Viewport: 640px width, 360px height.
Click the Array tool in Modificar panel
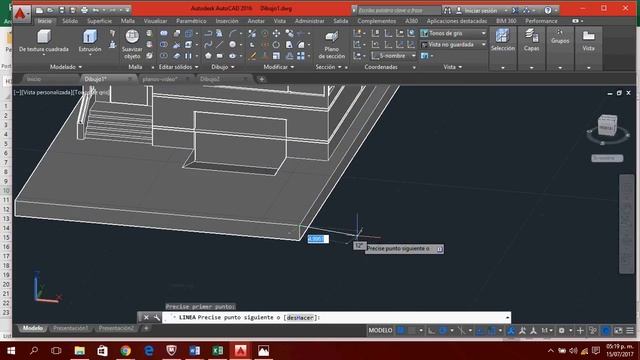point(301,56)
